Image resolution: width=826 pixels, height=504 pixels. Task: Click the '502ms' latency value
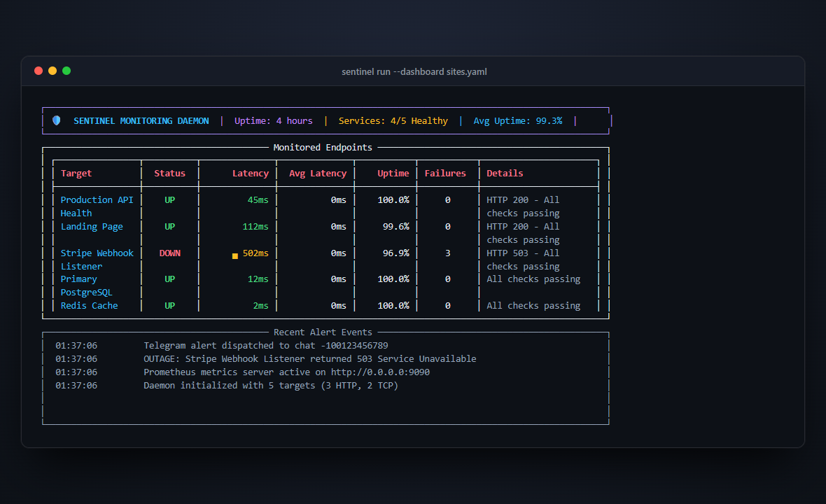click(255, 253)
